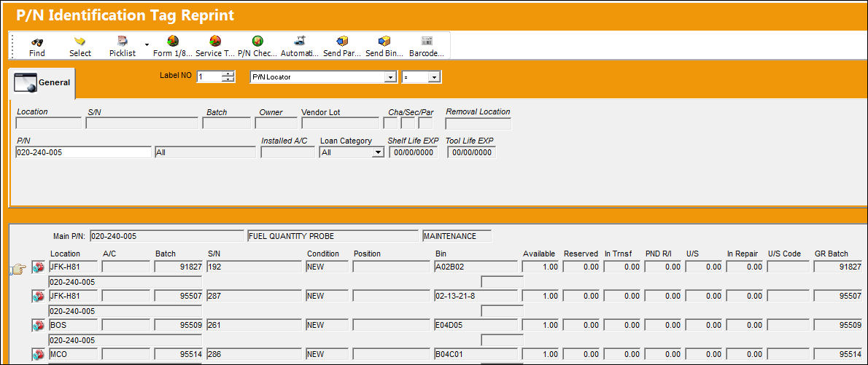Click the BOS location cell
This screenshot has width=868, height=365.
tap(73, 325)
